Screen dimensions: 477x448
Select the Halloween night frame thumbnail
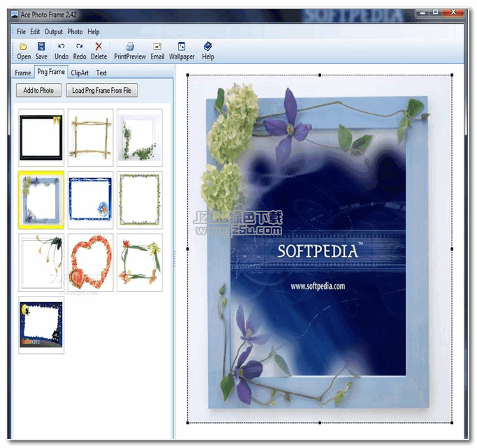tap(41, 325)
